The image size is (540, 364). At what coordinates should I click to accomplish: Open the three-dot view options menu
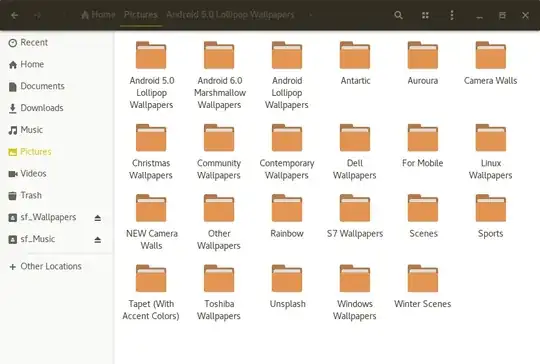(x=452, y=15)
